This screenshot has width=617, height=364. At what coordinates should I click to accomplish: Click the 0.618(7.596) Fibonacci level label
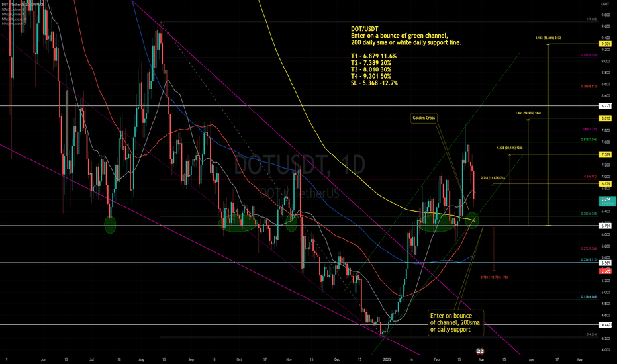point(589,139)
